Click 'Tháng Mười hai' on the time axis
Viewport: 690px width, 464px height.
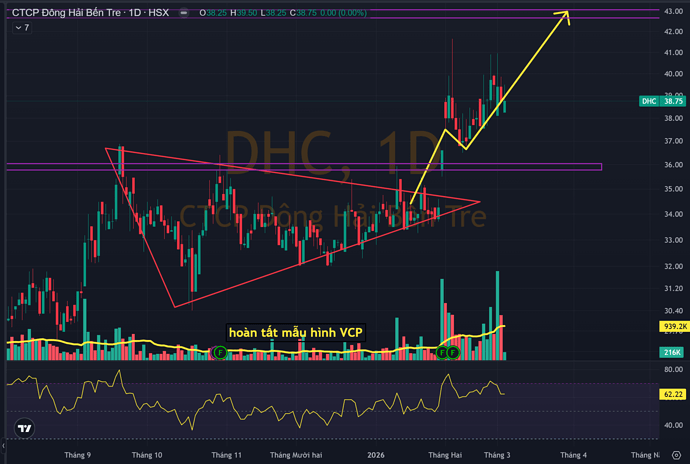[x=296, y=455]
